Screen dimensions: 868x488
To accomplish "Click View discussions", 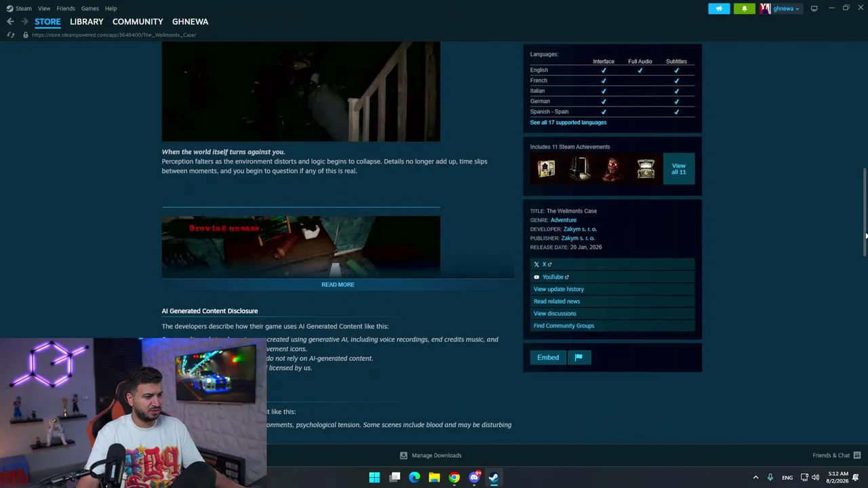I will tap(555, 314).
